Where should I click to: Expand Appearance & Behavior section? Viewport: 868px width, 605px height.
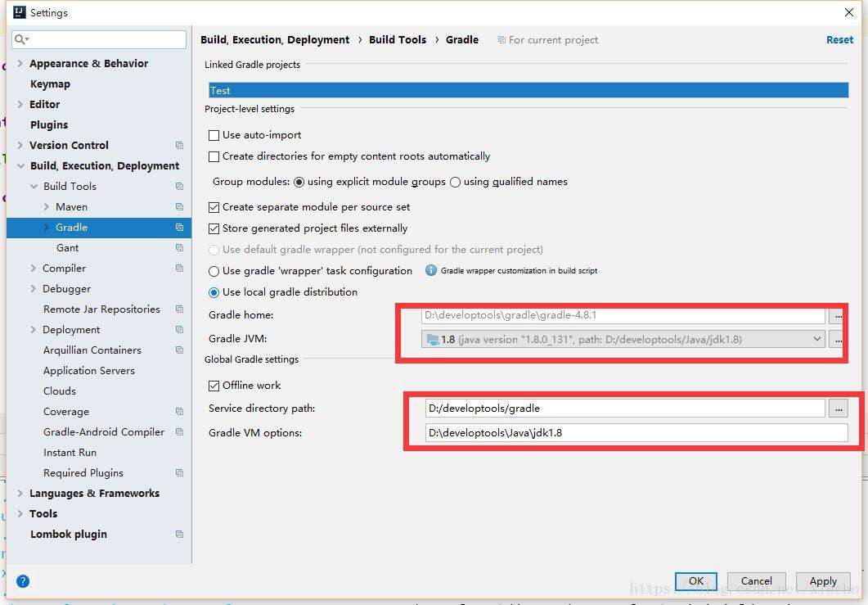[x=20, y=63]
